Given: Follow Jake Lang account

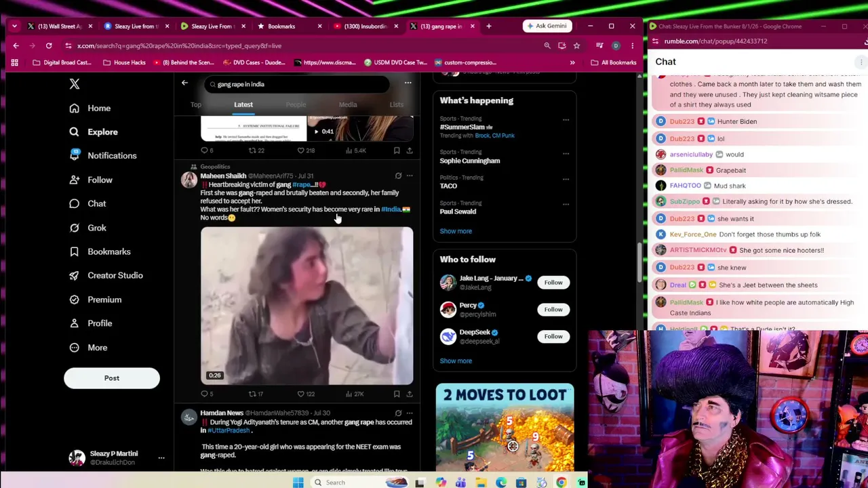Looking at the screenshot, I should click(553, 283).
